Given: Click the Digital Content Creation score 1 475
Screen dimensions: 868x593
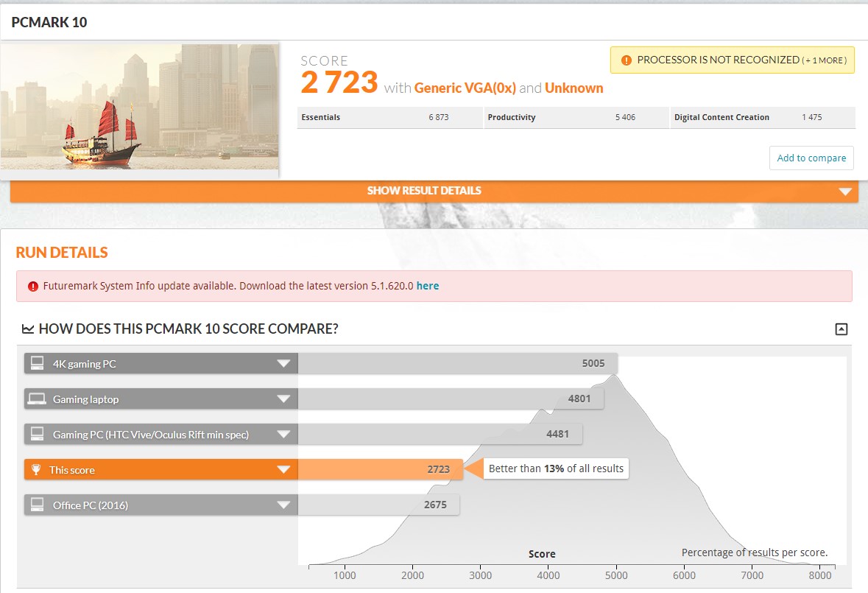Looking at the screenshot, I should tap(811, 117).
